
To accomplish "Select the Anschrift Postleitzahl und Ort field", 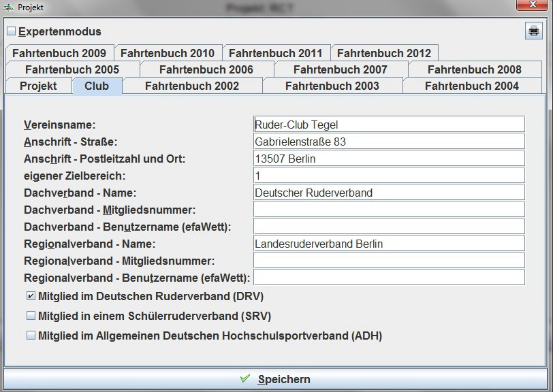I will click(x=388, y=158).
